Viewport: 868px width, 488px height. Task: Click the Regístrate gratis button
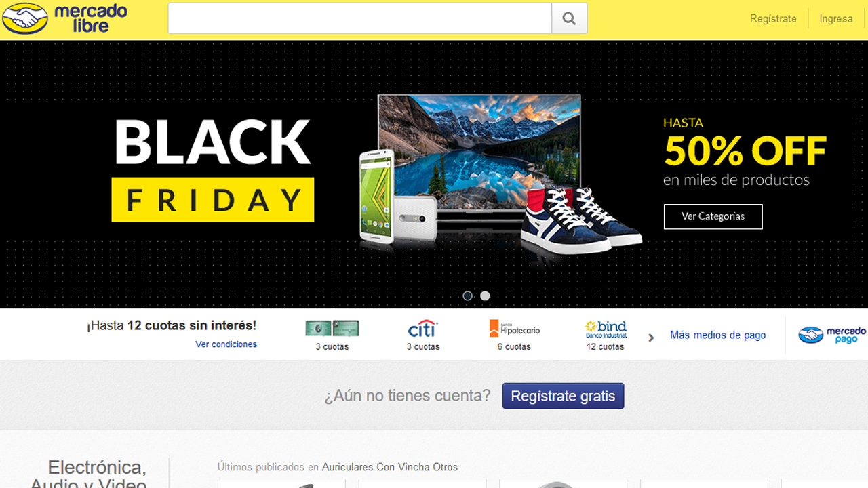pyautogui.click(x=563, y=396)
